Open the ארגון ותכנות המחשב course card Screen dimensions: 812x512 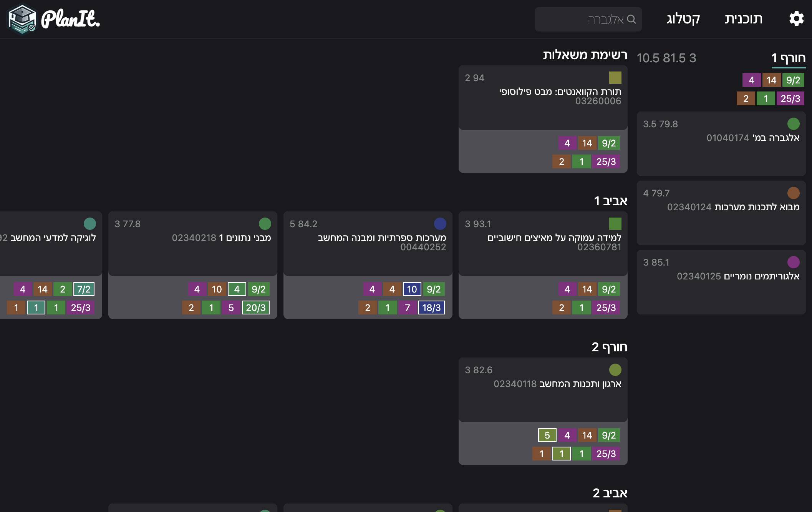[543, 390]
